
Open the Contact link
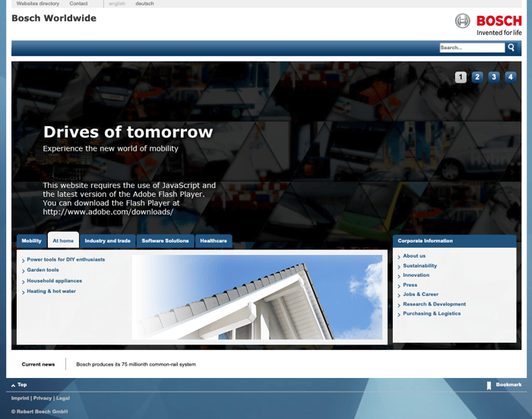pos(78,3)
